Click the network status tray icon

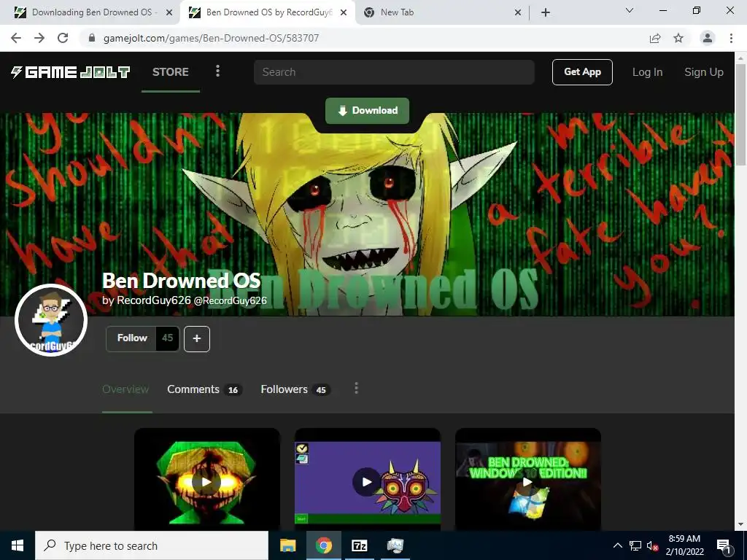point(635,545)
